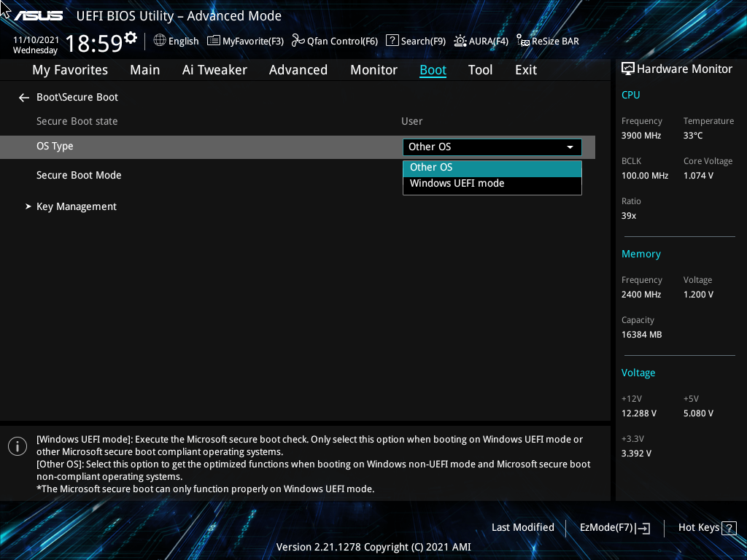The image size is (747, 560).
Task: Click the Memory section heading
Action: point(640,254)
